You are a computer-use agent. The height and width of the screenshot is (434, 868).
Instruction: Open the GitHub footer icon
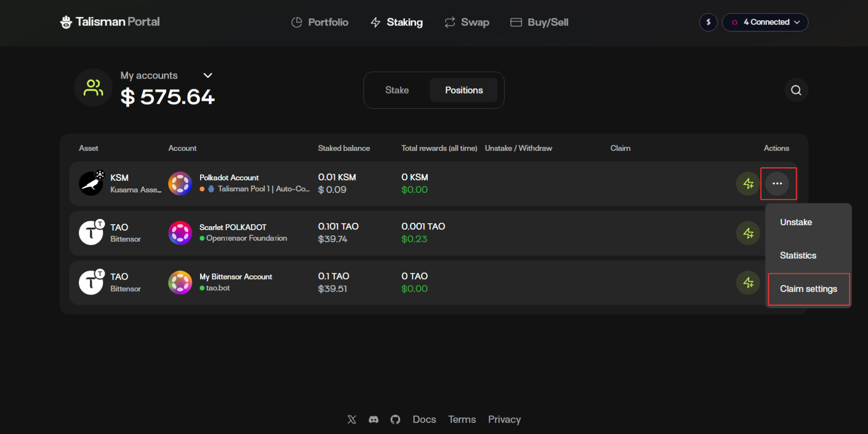[395, 420]
